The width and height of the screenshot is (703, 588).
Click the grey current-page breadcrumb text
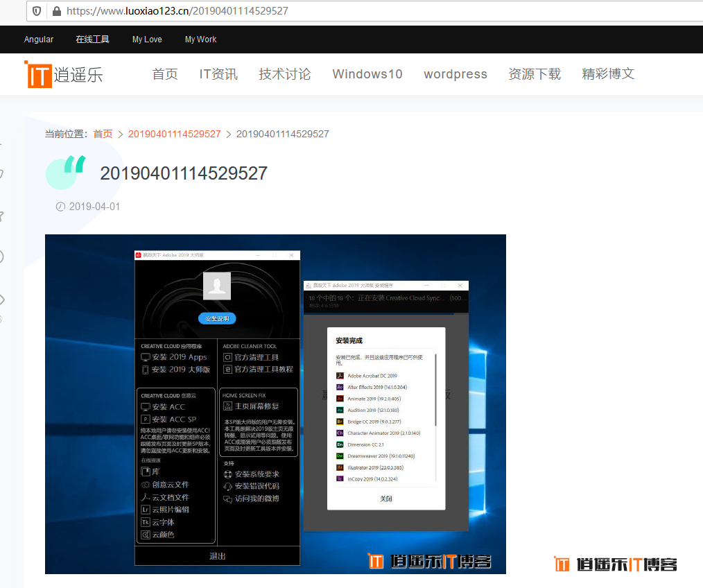coord(282,134)
